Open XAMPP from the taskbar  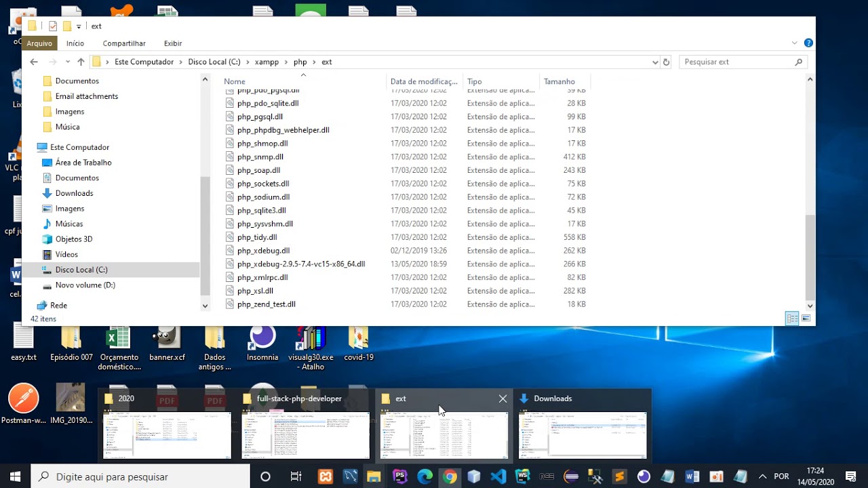point(325,476)
